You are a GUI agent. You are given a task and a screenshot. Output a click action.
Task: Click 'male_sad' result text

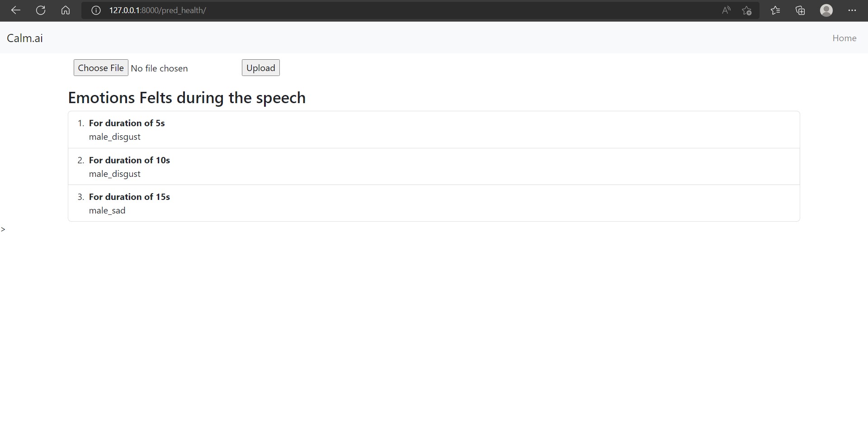107,210
